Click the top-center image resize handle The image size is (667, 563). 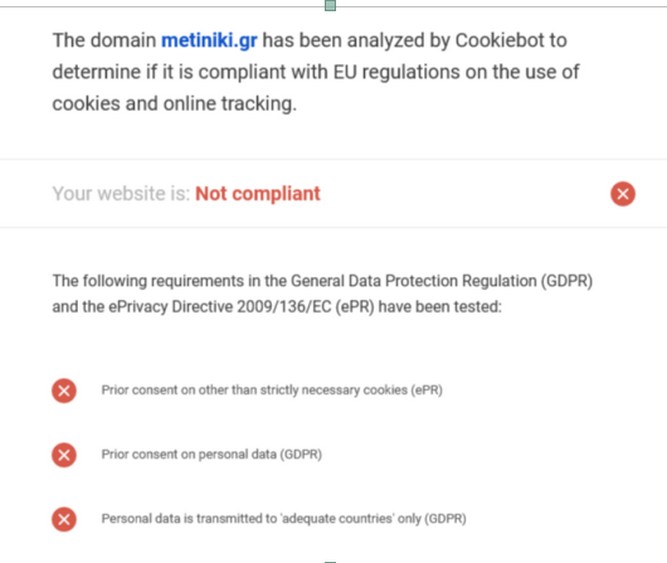pyautogui.click(x=331, y=5)
